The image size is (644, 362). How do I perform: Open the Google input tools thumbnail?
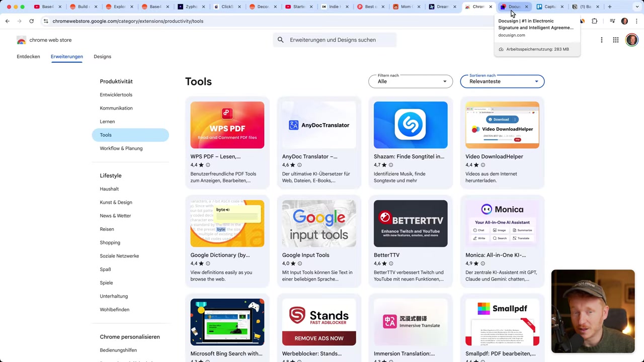pyautogui.click(x=319, y=224)
